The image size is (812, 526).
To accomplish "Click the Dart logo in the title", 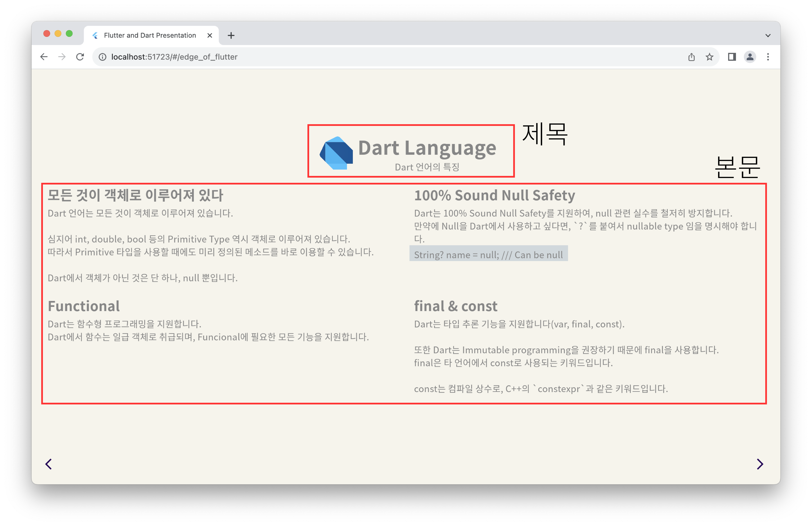I will 336,153.
